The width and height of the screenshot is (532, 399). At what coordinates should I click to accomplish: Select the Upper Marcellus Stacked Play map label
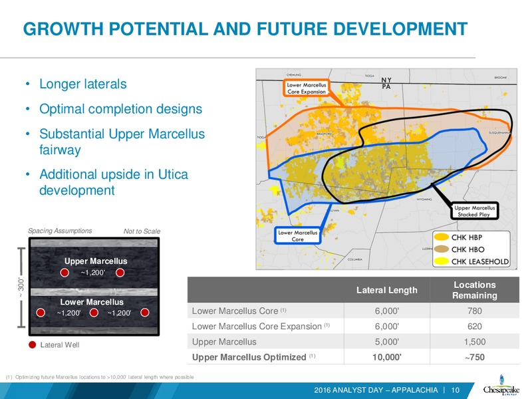tap(474, 211)
